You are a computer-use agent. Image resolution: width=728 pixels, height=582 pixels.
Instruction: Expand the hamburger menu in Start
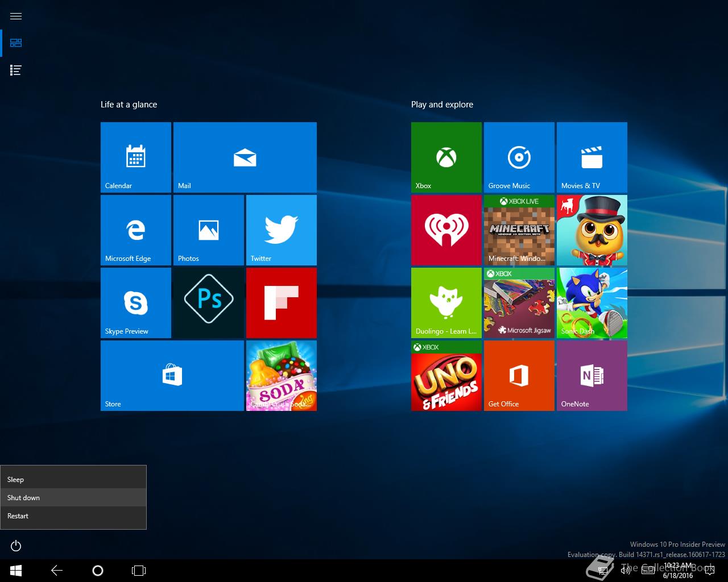point(16,16)
